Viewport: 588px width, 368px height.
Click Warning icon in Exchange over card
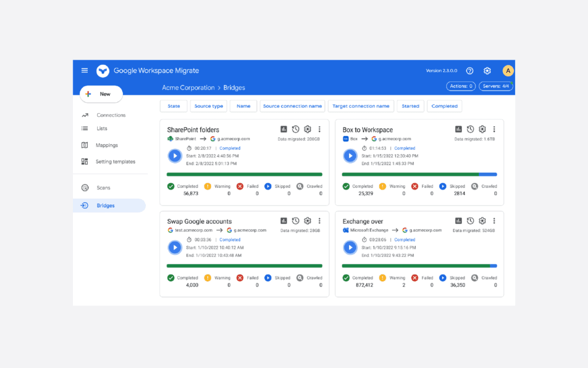[382, 278]
